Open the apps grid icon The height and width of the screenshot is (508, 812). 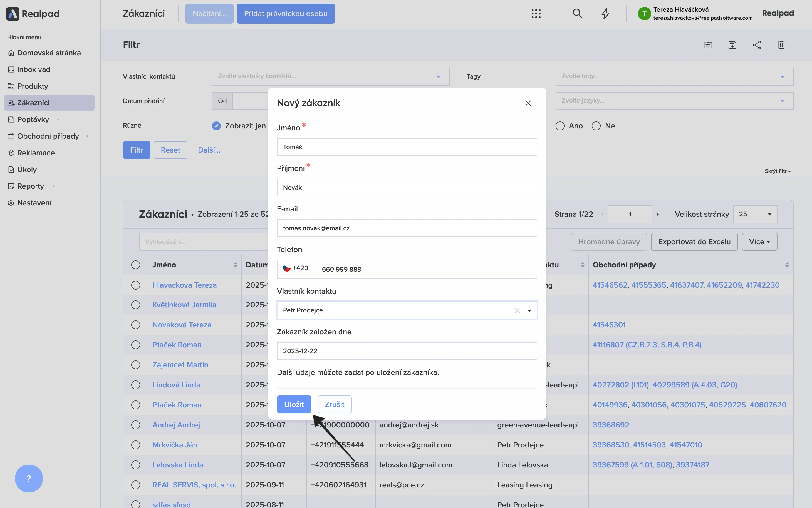coord(536,14)
